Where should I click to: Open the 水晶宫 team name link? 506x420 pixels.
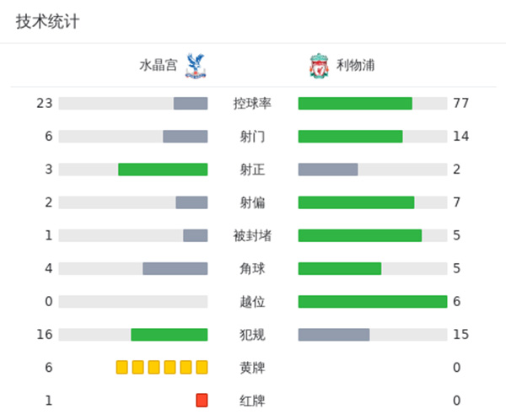159,65
